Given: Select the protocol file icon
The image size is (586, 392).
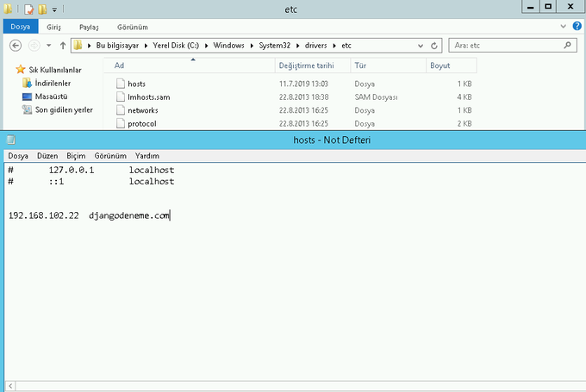Looking at the screenshot, I should 121,123.
